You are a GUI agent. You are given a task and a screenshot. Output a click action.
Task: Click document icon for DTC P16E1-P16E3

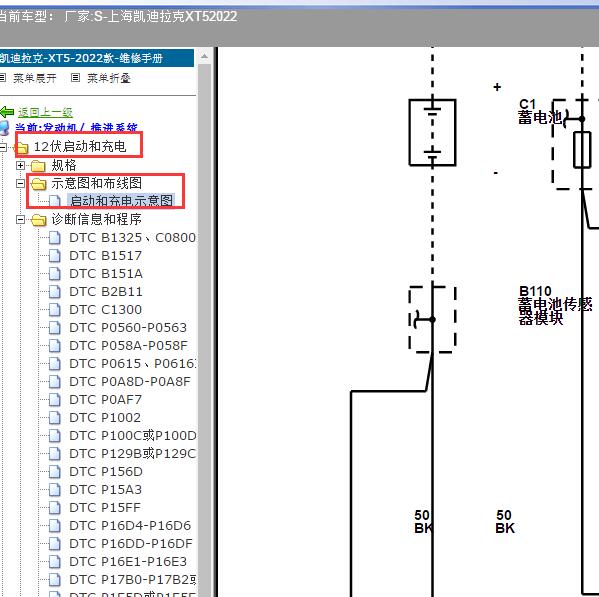coord(55,561)
